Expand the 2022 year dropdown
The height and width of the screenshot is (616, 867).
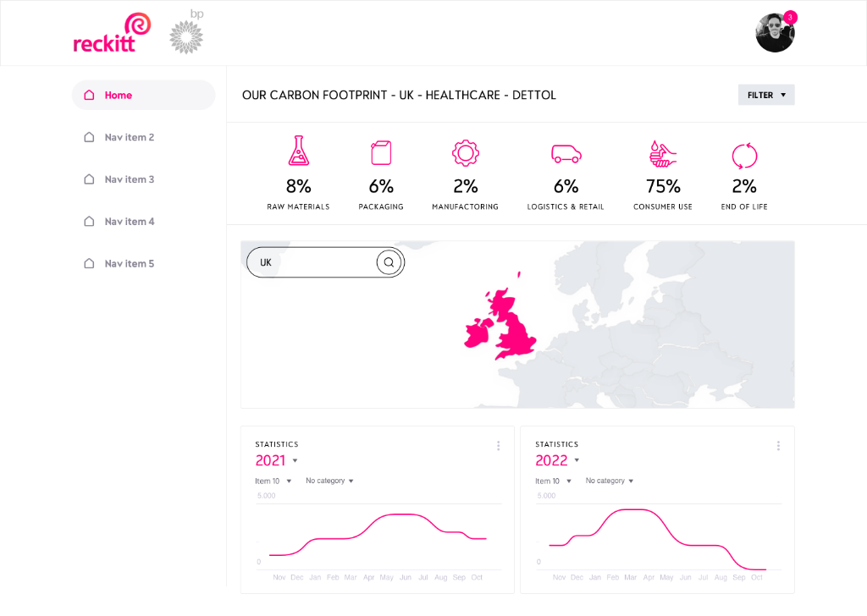pyautogui.click(x=557, y=460)
